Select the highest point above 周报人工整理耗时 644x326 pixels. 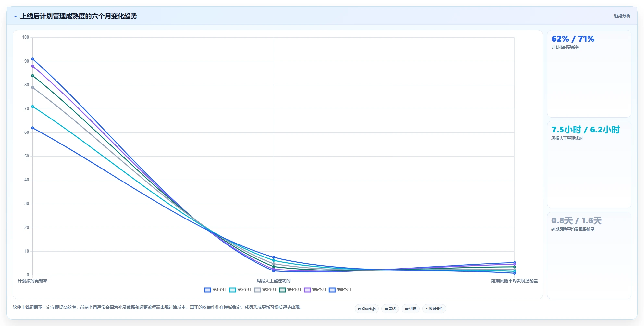[x=274, y=257]
